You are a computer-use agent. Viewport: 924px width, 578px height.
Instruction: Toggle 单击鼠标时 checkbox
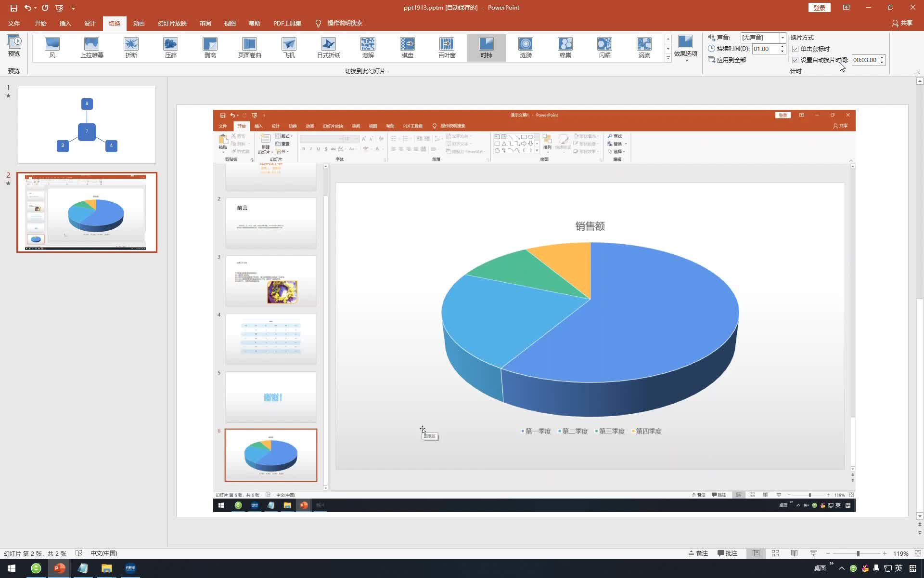(x=795, y=49)
